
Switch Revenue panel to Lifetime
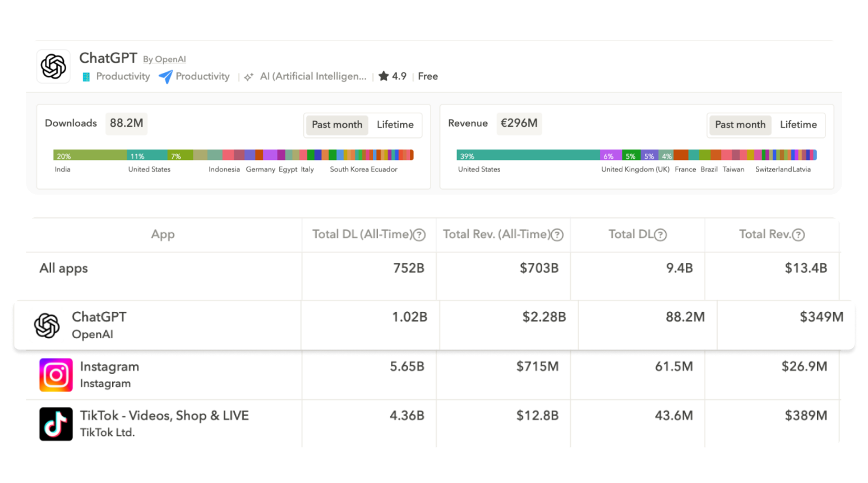798,125
